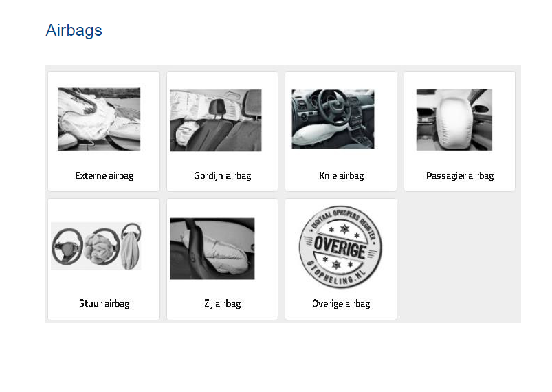Click the Overige round stamp logo
552x392 pixels.
341,248
